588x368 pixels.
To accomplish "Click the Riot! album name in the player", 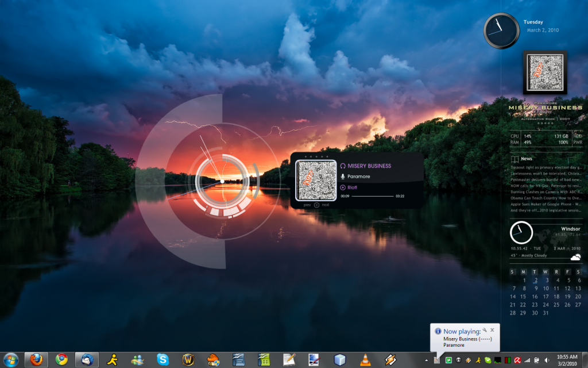I will pyautogui.click(x=352, y=187).
